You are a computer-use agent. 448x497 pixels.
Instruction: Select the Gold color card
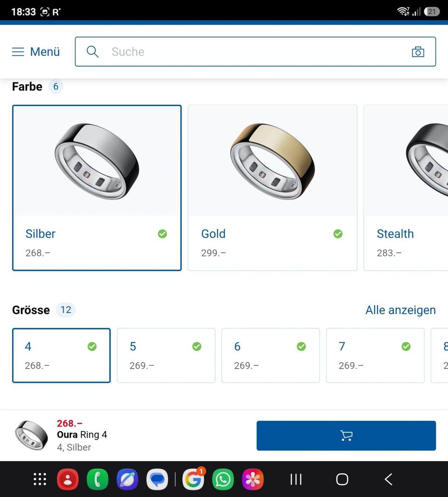pyautogui.click(x=272, y=188)
